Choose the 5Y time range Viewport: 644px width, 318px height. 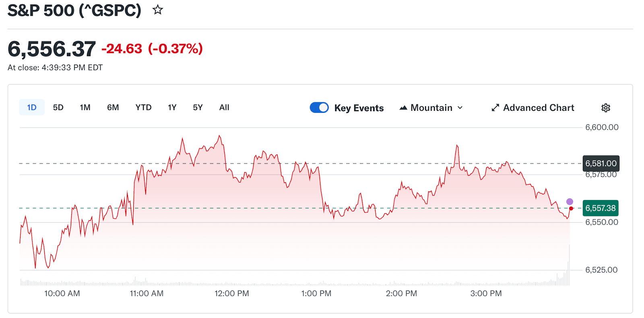pos(198,108)
